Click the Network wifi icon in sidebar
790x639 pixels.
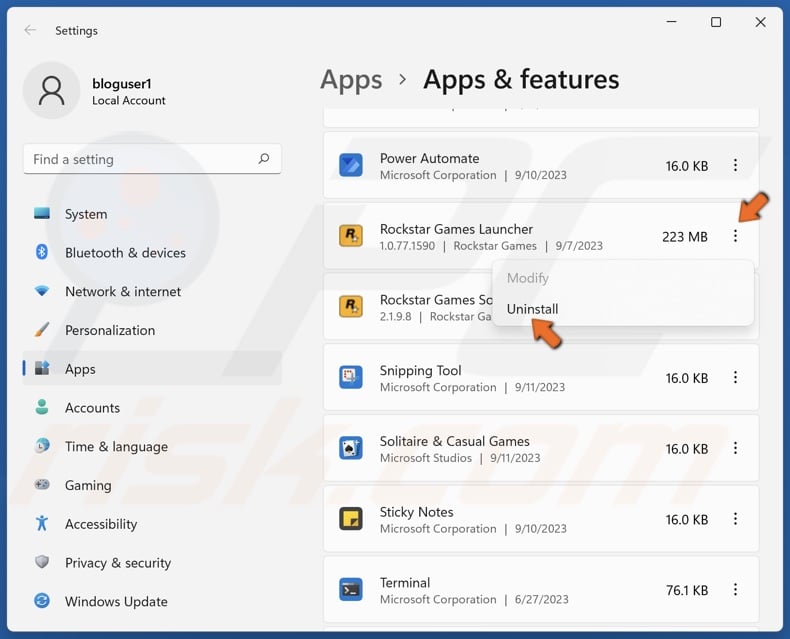click(42, 291)
